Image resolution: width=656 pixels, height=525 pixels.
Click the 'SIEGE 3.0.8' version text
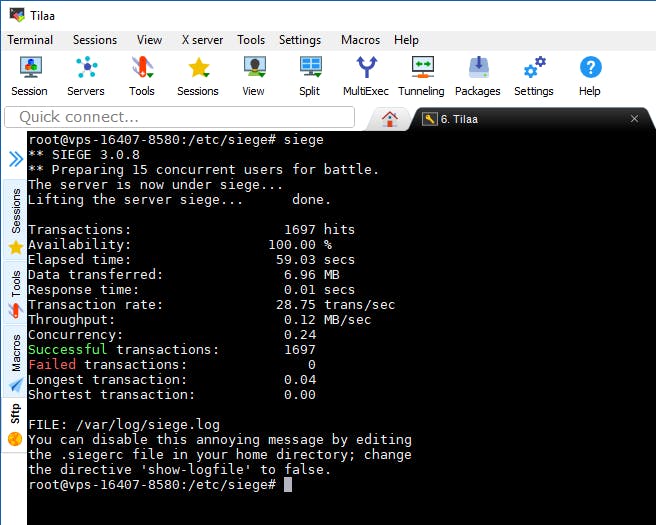coord(96,155)
